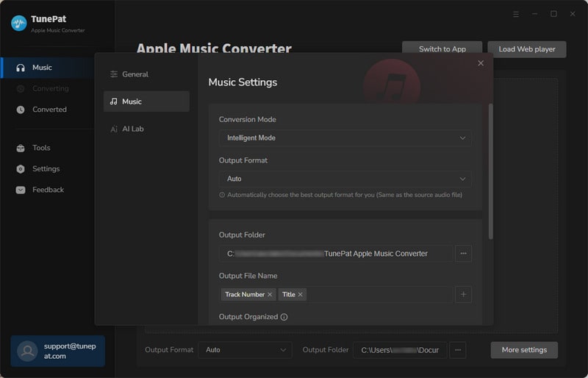Click the Track Number tag label
The height and width of the screenshot is (378, 588).
point(245,295)
